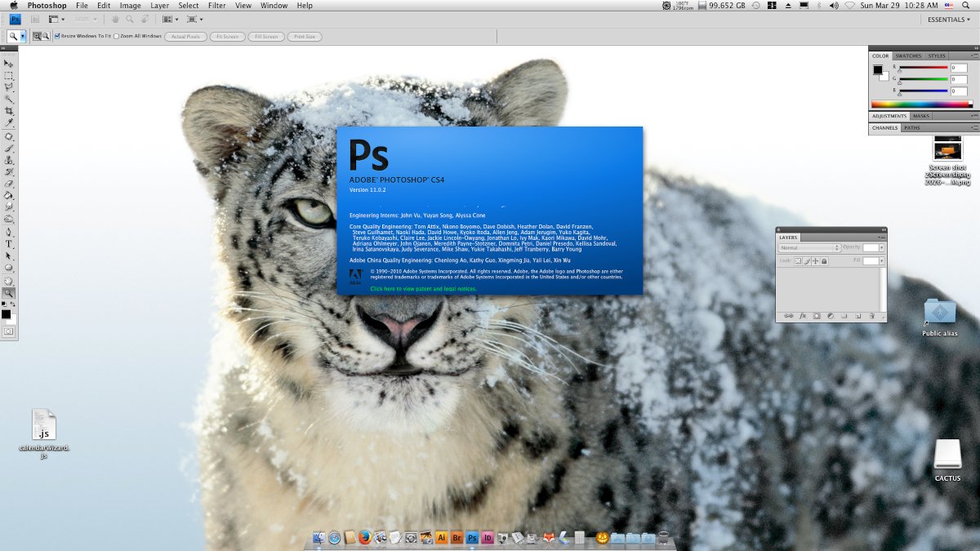
Task: Open the layer blend mode dropdown
Action: coord(809,247)
